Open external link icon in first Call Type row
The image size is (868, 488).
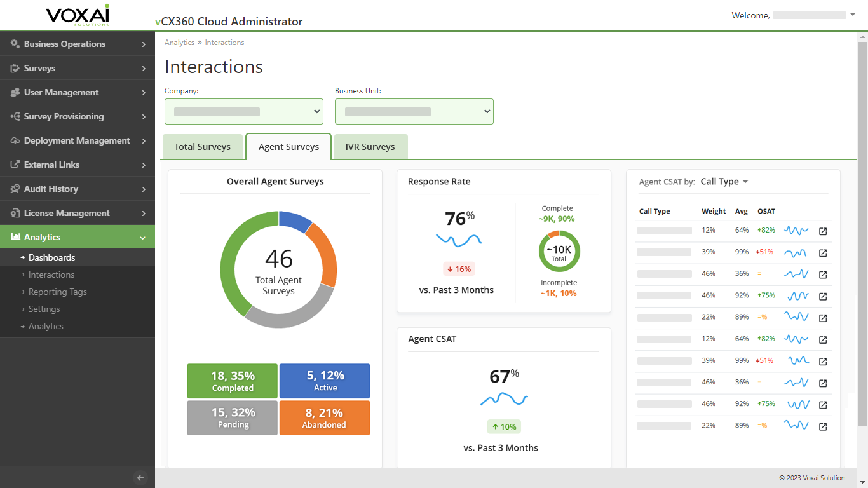[823, 231]
